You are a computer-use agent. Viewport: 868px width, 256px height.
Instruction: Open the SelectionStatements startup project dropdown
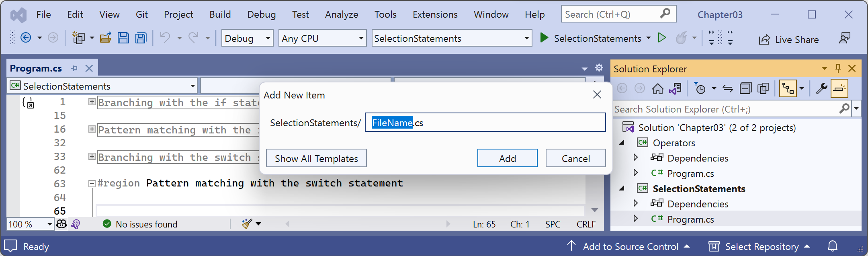coord(452,38)
